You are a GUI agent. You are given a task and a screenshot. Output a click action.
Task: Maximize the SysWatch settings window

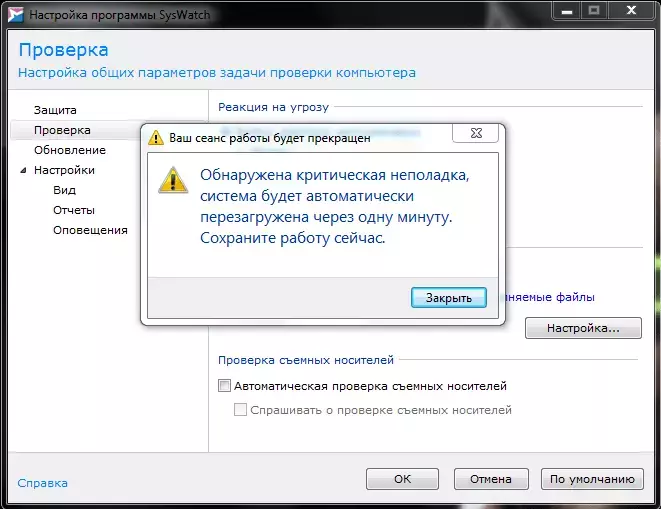click(594, 11)
